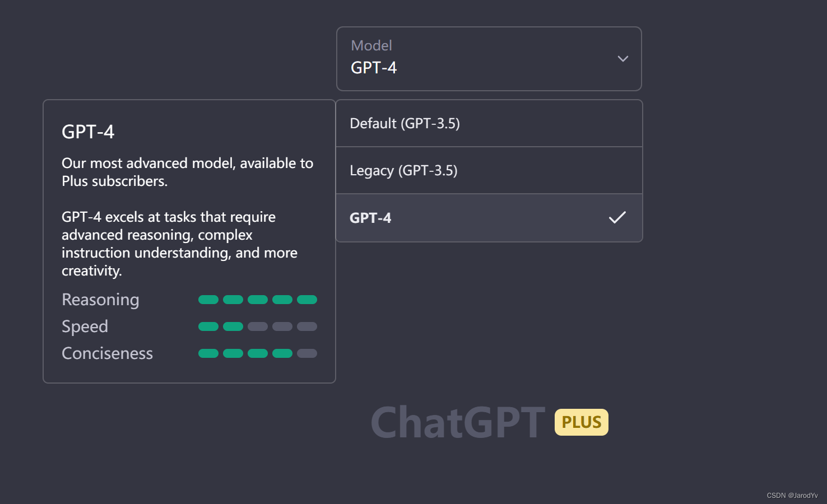Click the last green Reasoning rating bar
Image resolution: width=827 pixels, height=504 pixels.
tap(307, 300)
